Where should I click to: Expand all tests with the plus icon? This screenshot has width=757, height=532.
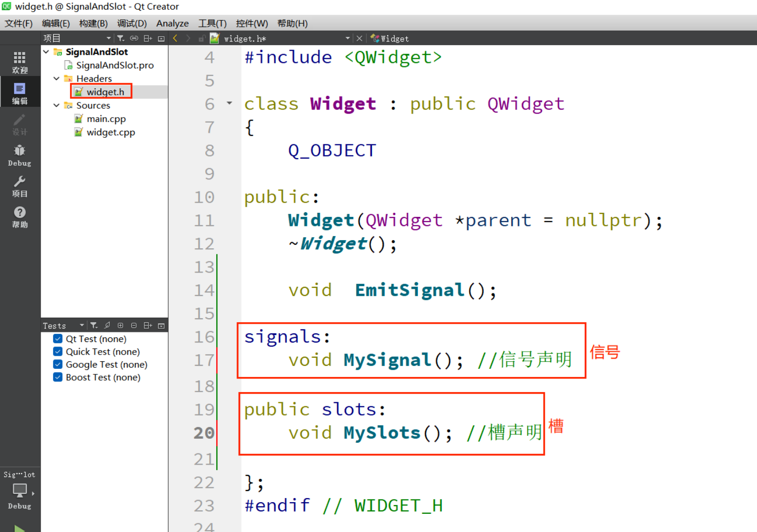click(121, 326)
